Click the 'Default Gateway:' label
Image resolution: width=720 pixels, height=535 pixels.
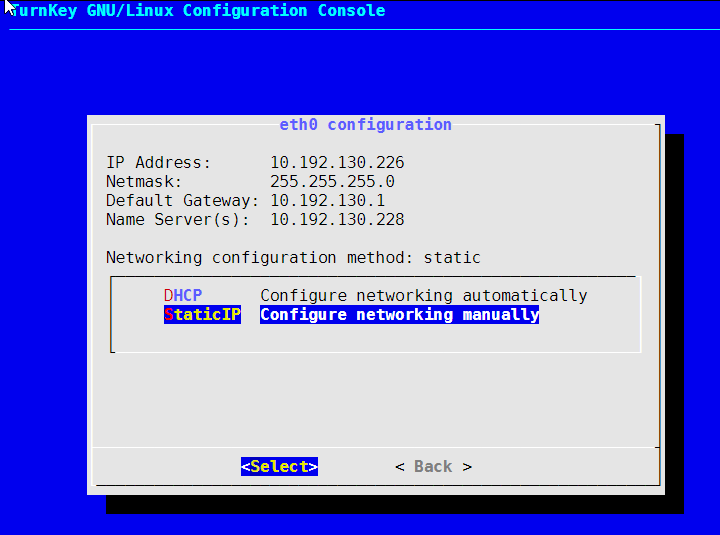click(x=182, y=201)
